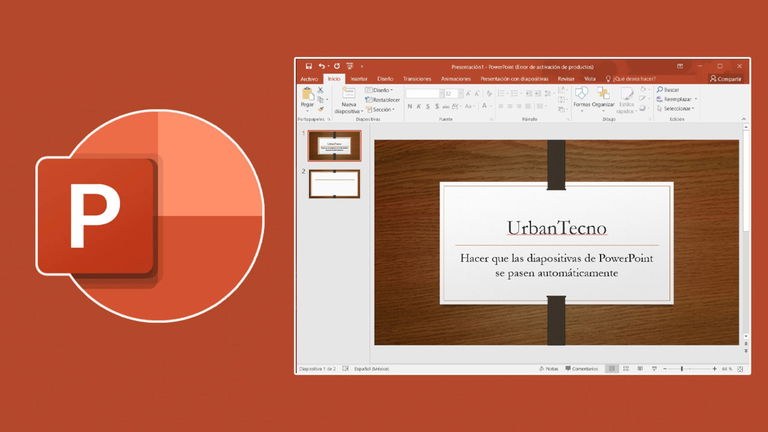The width and height of the screenshot is (768, 432).
Task: Toggle the Comentarios pane
Action: 580,368
